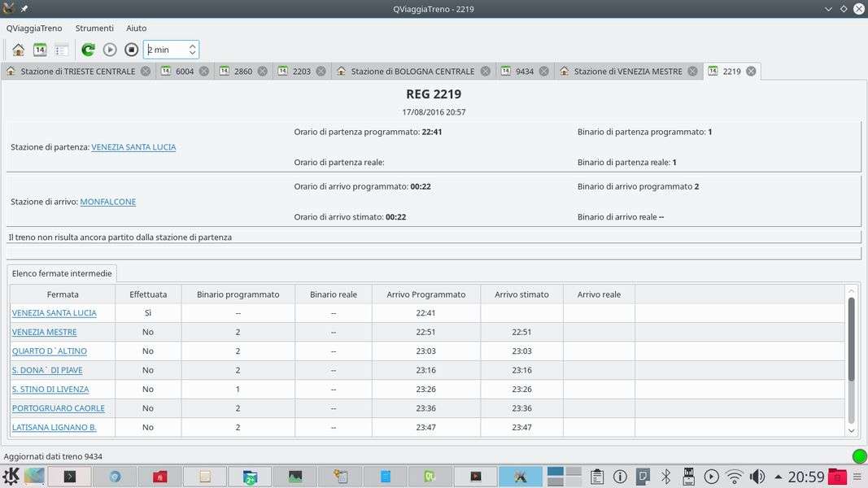This screenshot has height=488, width=868.
Task: Click the green refresh icon
Action: (x=88, y=50)
